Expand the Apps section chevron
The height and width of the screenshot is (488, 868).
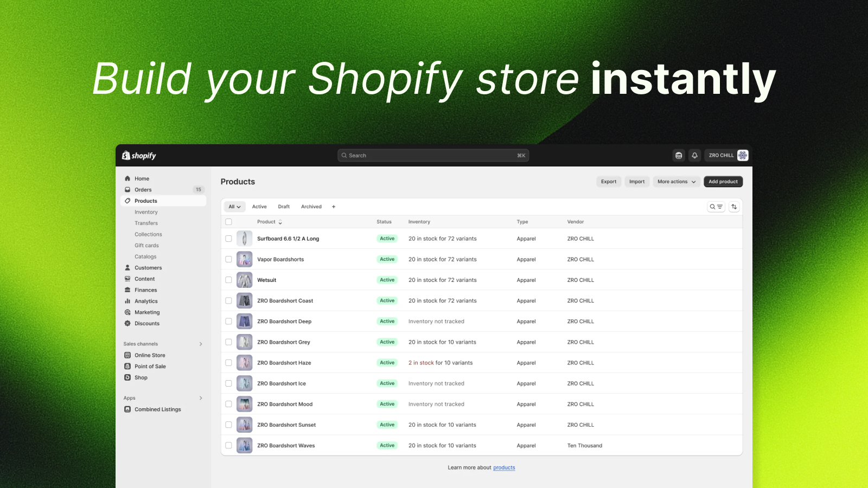pyautogui.click(x=201, y=398)
